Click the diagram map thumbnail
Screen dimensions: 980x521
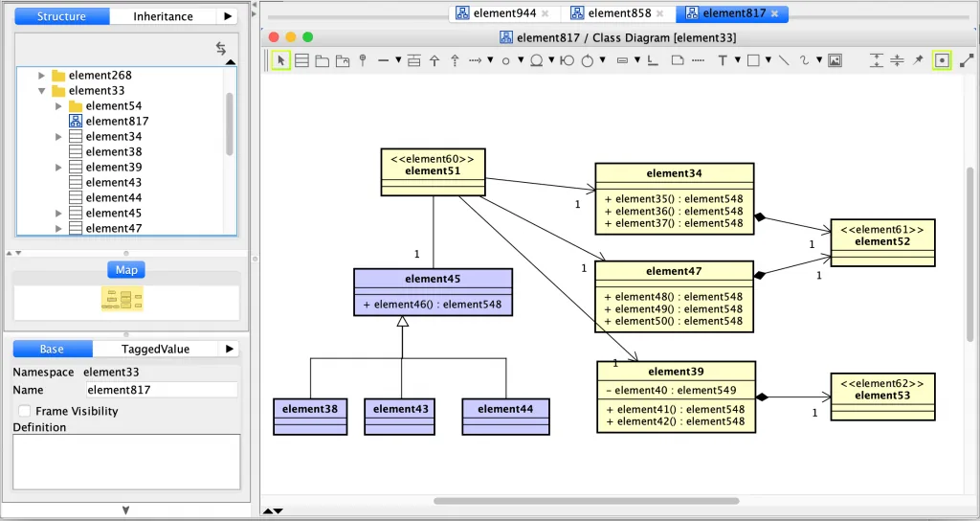click(122, 299)
